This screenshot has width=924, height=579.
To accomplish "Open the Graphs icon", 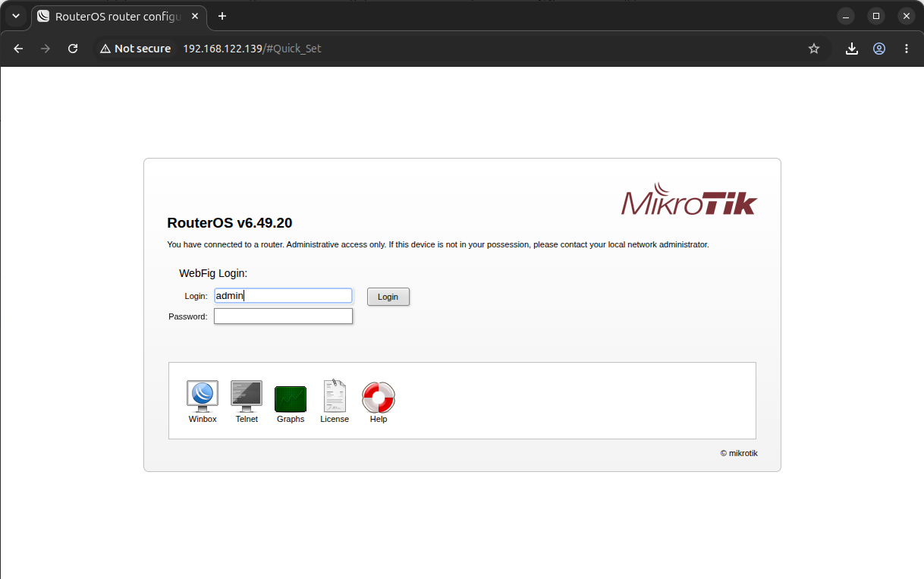I will coord(291,399).
